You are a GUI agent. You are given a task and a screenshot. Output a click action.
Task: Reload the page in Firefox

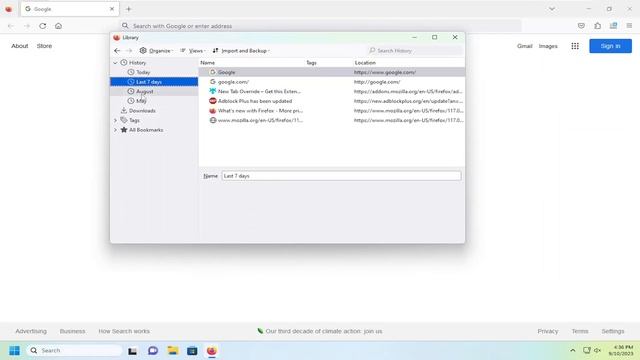42,26
